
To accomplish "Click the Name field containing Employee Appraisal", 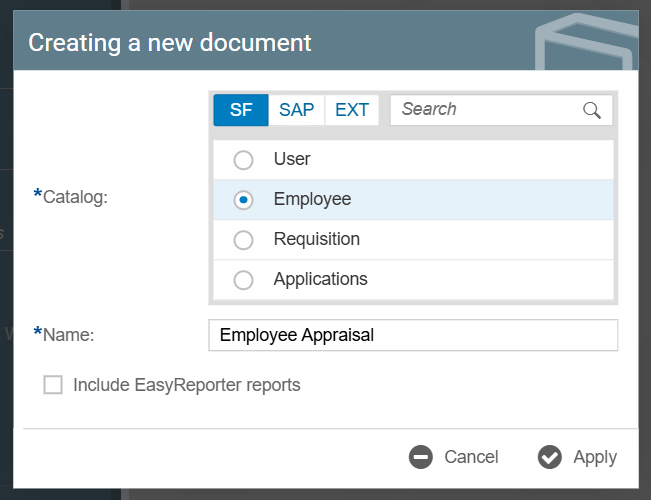I will click(x=412, y=335).
